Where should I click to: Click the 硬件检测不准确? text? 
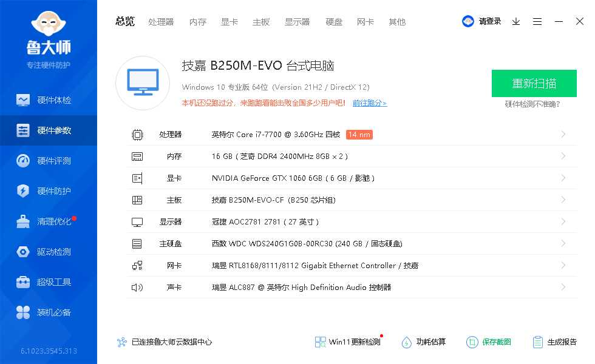tap(532, 104)
